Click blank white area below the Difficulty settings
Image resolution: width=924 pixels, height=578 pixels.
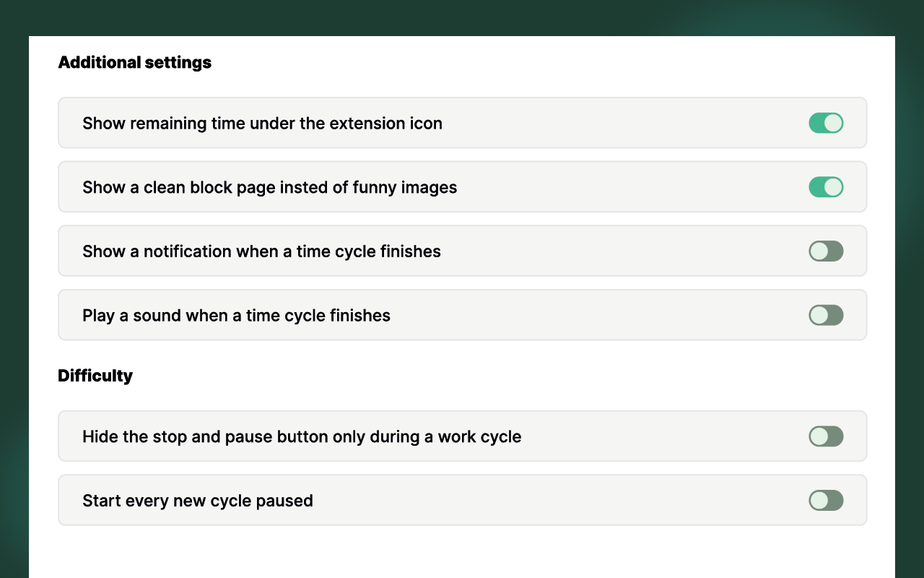click(x=462, y=553)
